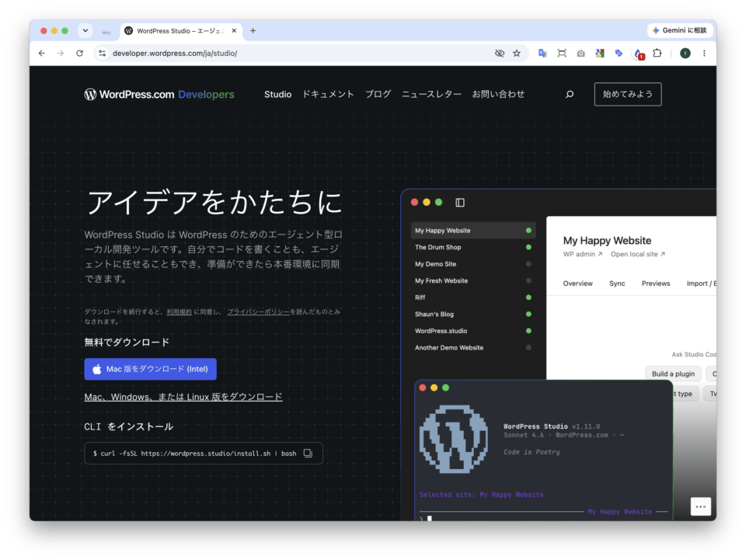Open the Chrome profile avatar
This screenshot has width=746, height=560.
tap(685, 54)
